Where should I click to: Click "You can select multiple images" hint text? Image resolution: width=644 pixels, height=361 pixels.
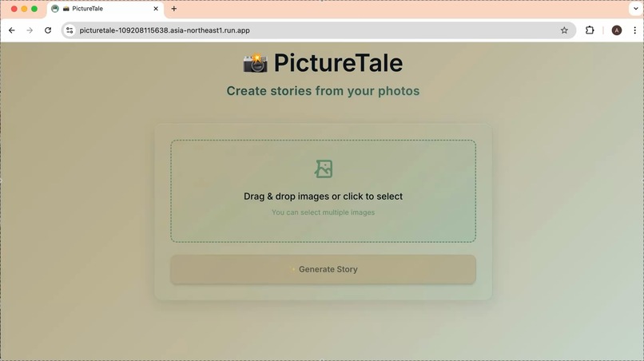[x=324, y=212]
